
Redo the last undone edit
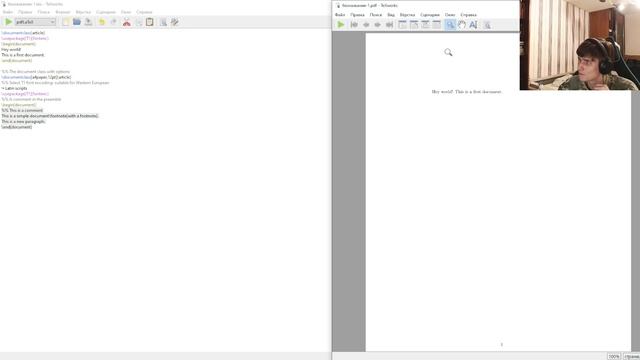(x=113, y=22)
